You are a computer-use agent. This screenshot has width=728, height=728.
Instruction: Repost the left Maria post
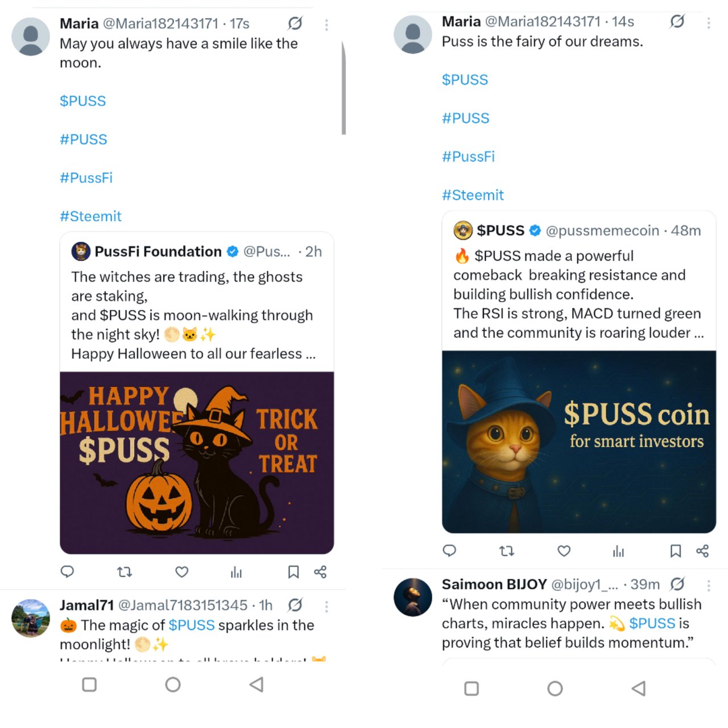tap(125, 572)
